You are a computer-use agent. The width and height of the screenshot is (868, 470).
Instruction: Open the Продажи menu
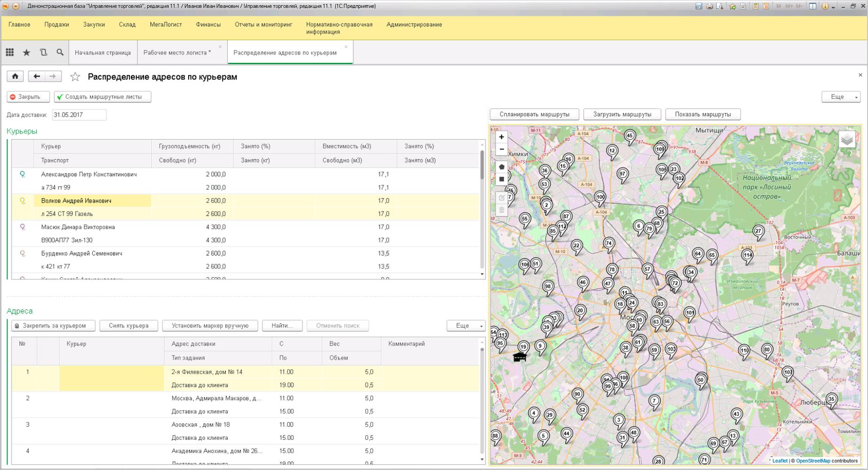click(x=56, y=24)
